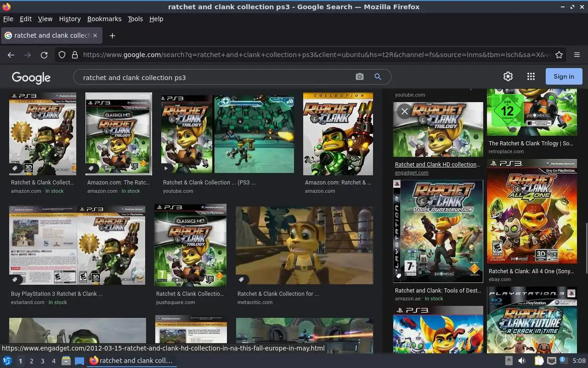
Task: Click "Buy PlayStation 3 Ratchet & Clank ..." caption
Action: [57, 293]
